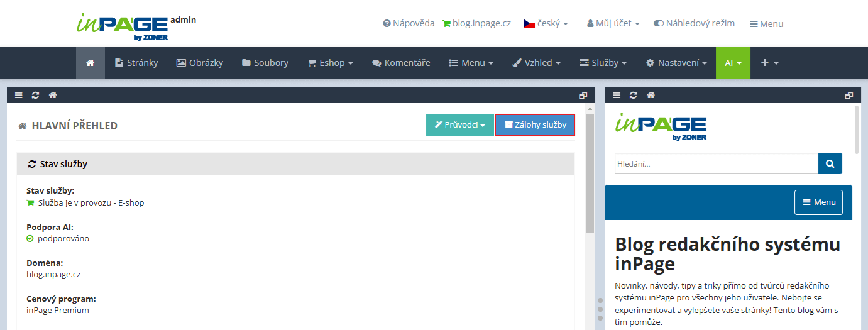Click right panel hamburger list icon
The image size is (868, 330).
point(617,95)
